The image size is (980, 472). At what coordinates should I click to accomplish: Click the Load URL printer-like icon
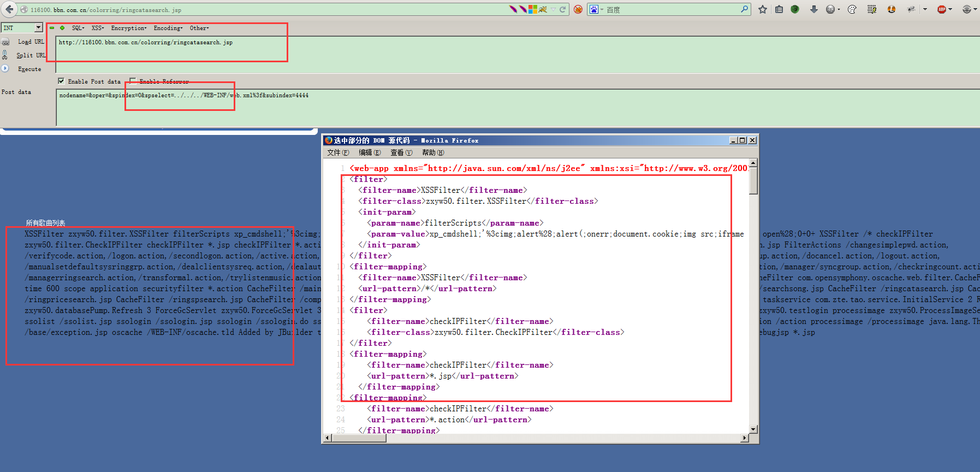coord(5,42)
